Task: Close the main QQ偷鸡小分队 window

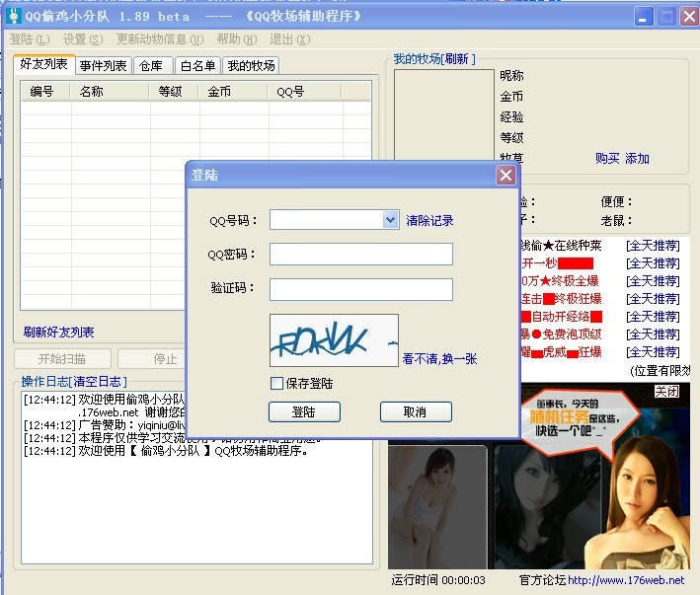Action: pos(690,17)
